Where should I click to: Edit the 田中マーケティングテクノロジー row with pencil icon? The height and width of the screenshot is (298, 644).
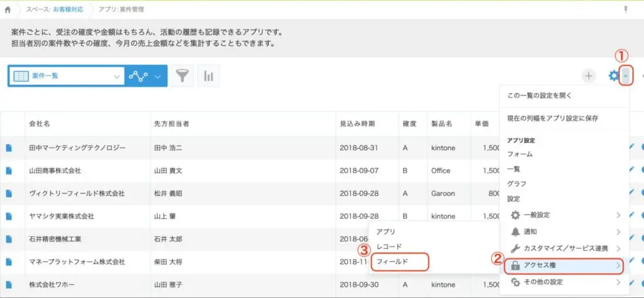(632, 147)
